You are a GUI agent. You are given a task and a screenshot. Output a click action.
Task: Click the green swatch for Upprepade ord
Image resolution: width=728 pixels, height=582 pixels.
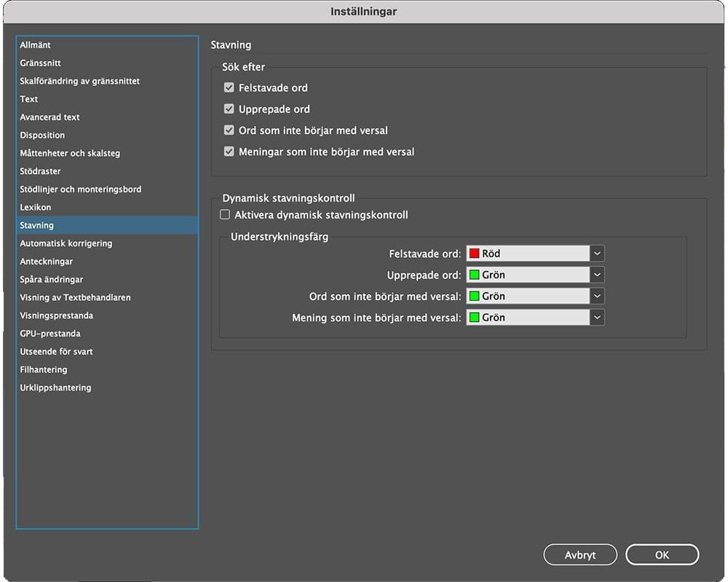pyautogui.click(x=474, y=275)
